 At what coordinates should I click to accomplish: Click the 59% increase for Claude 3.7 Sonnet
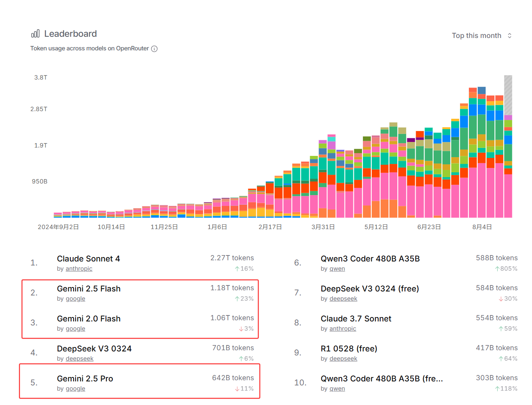tap(508, 329)
